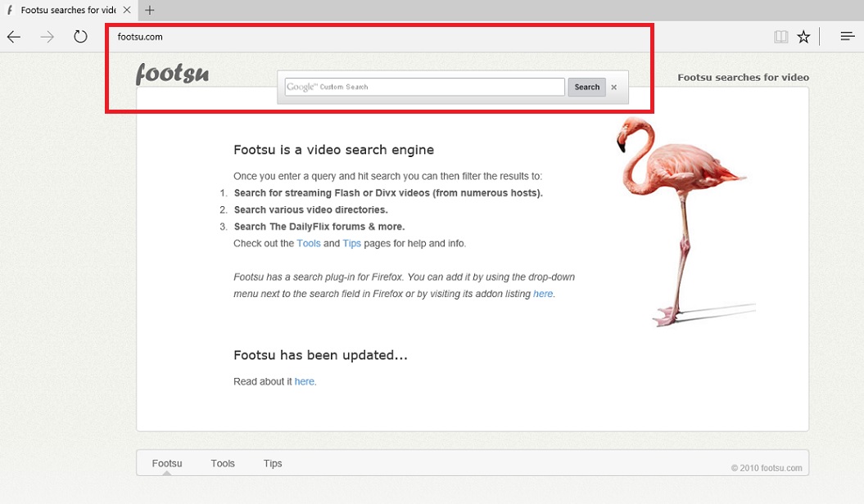Open the More menu with hamburger icon

pyautogui.click(x=846, y=36)
